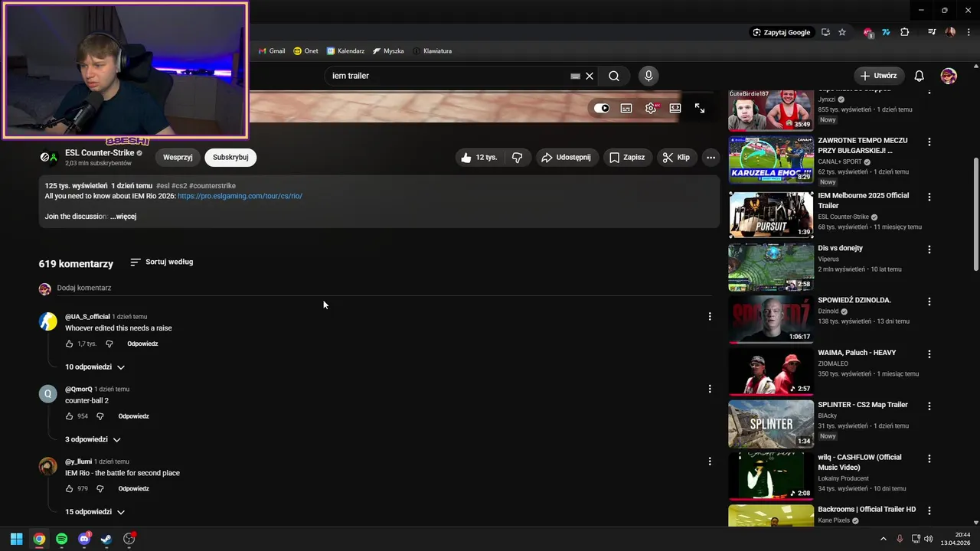This screenshot has height=551, width=980.
Task: Click the page vertical scrollbar
Action: [975, 214]
